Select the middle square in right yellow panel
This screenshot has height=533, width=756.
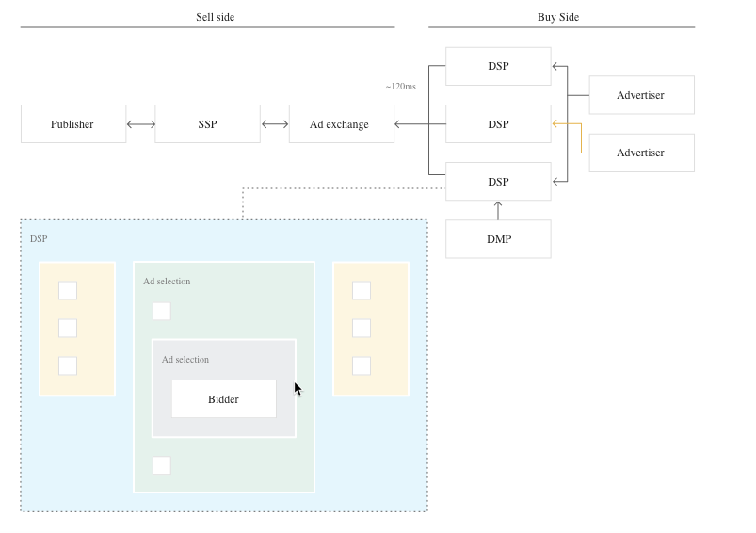[362, 328]
